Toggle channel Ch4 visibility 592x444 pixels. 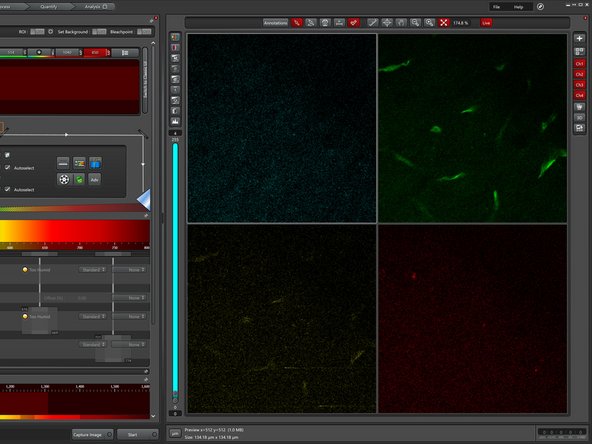coord(579,95)
